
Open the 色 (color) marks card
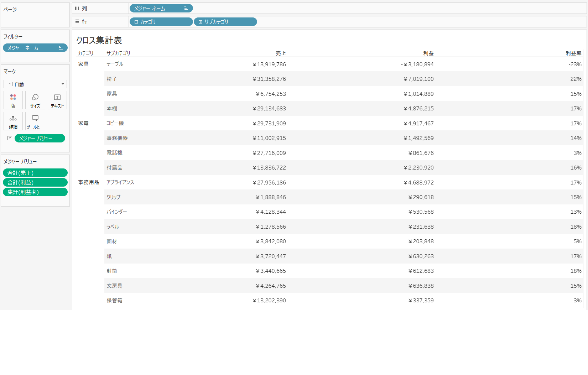click(x=13, y=100)
